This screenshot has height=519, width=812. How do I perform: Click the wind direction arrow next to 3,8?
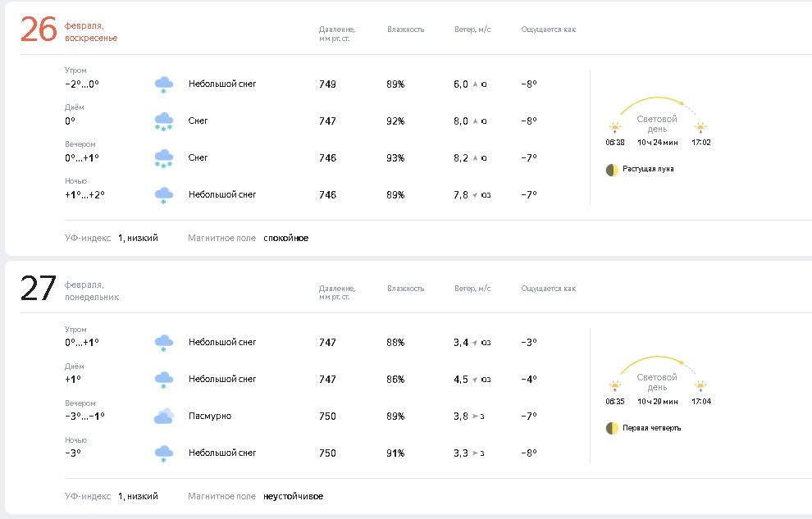475,416
